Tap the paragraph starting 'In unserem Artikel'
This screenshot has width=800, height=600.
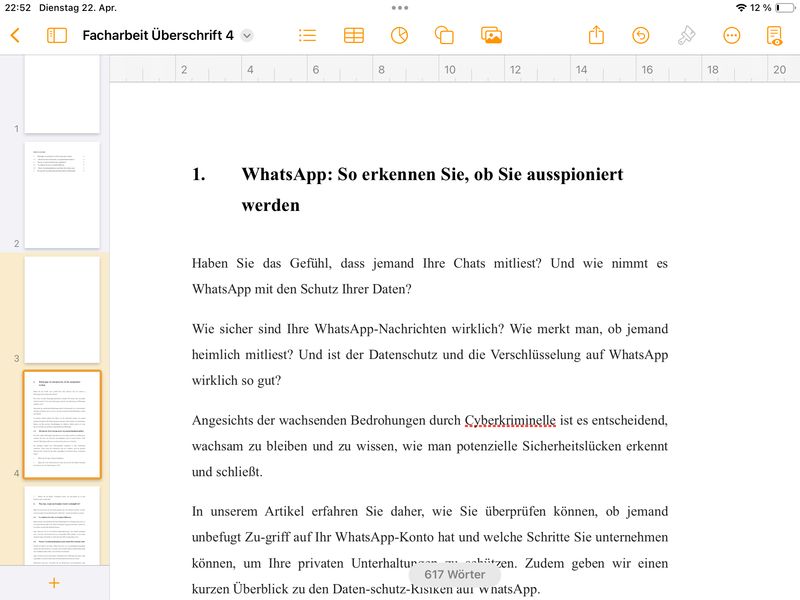coord(430,550)
